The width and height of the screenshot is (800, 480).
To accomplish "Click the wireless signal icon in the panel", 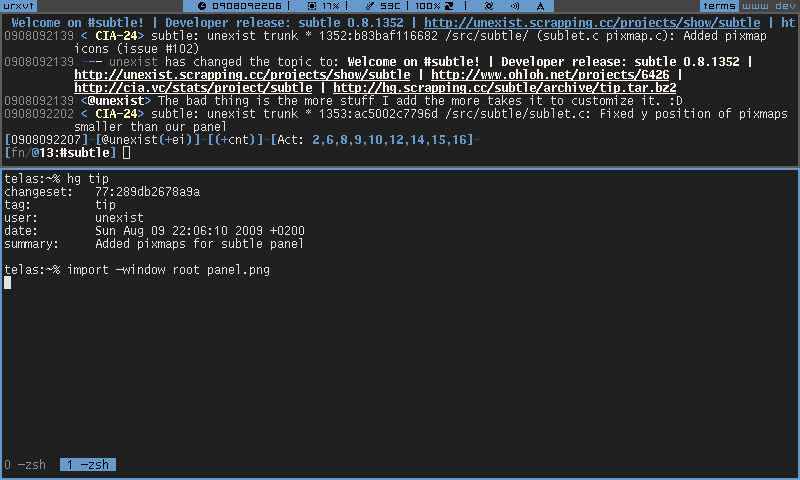I will coord(515,6).
